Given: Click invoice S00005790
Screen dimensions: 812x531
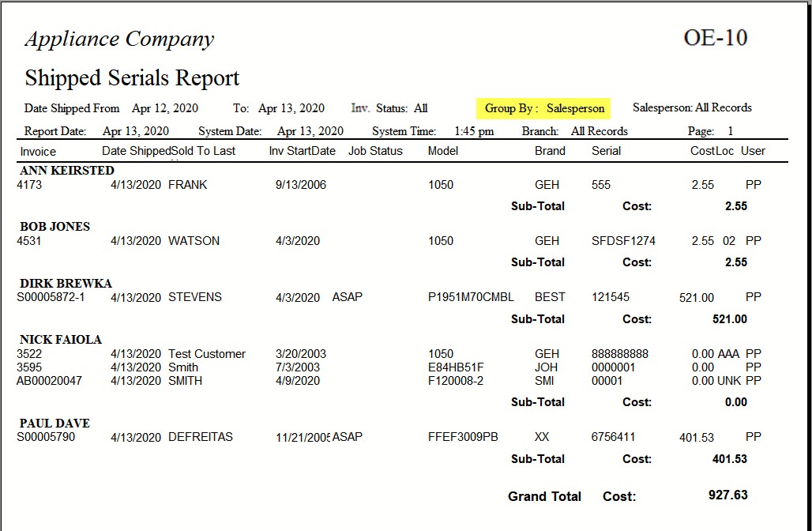Looking at the screenshot, I should [46, 437].
